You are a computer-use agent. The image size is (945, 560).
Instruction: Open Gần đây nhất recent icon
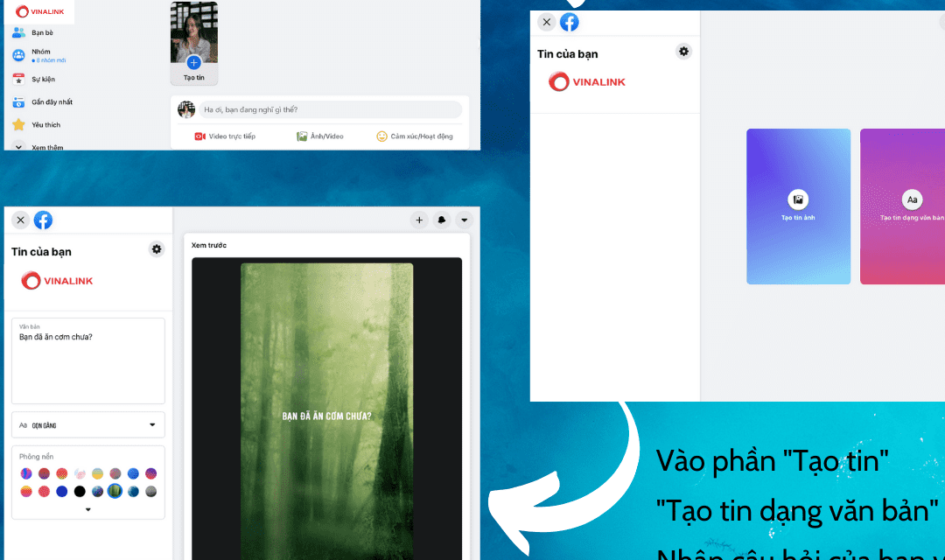pyautogui.click(x=18, y=101)
